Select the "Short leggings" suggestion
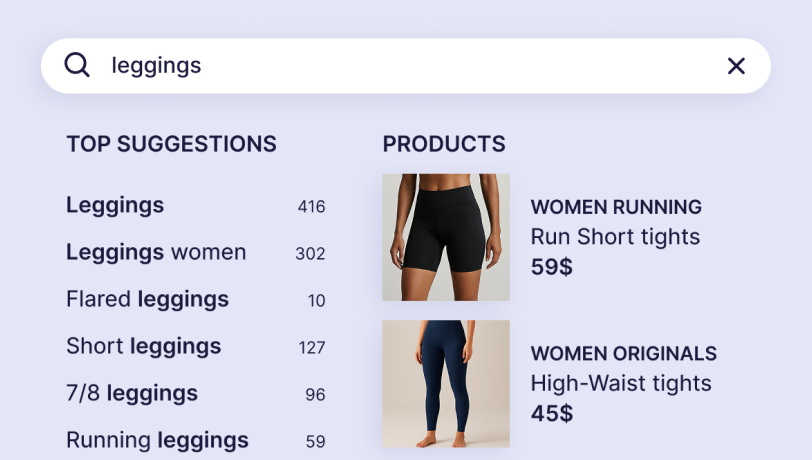The width and height of the screenshot is (812, 460). tap(143, 346)
